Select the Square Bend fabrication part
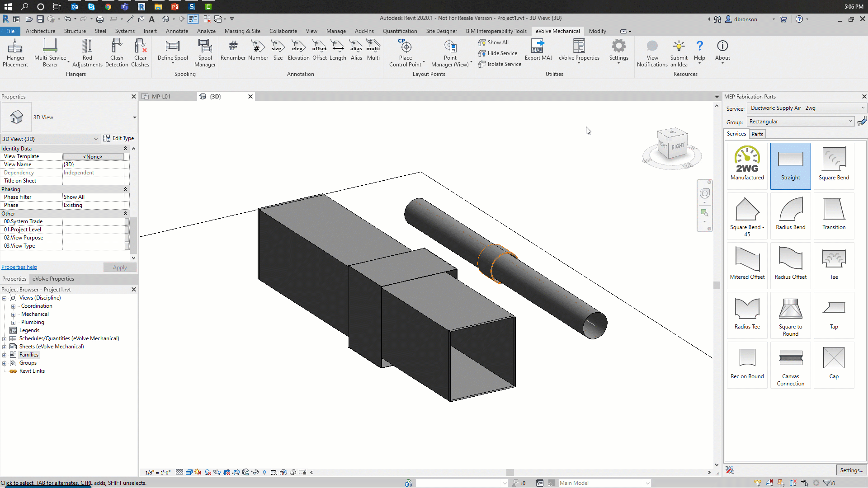868x488 pixels. [x=834, y=165]
